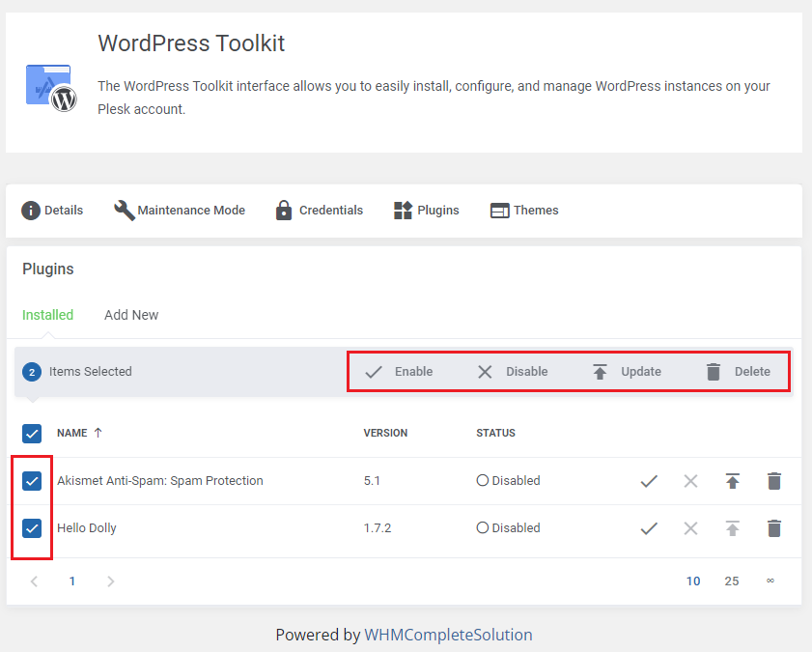The width and height of the screenshot is (812, 652).
Task: Enable Hello Dolly via its checkmark icon
Action: tap(649, 528)
